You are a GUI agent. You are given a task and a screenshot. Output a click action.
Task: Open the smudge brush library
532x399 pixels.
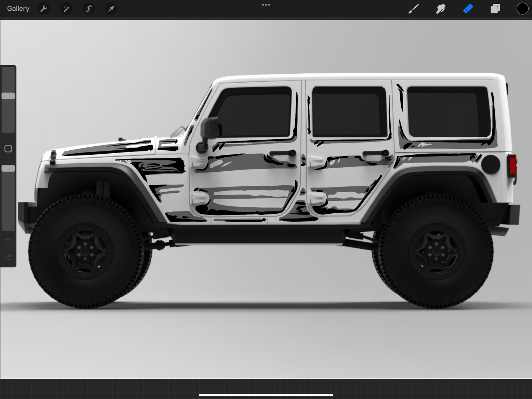[441, 8]
